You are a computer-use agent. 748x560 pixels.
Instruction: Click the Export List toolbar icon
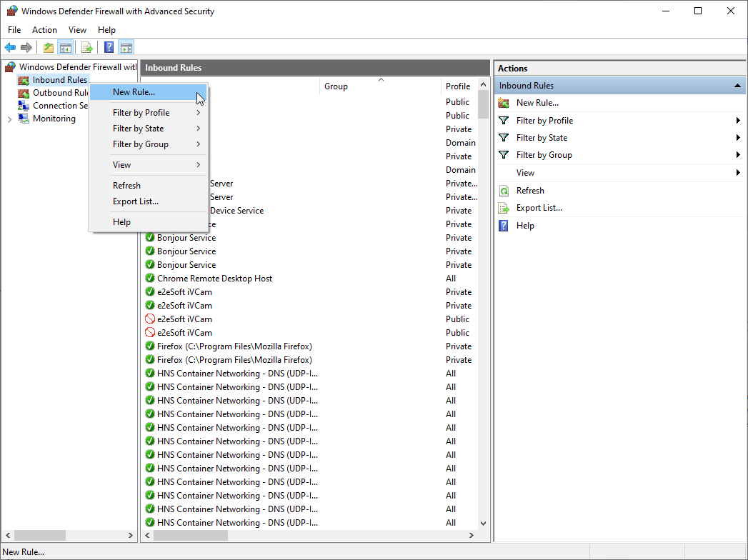pos(86,47)
